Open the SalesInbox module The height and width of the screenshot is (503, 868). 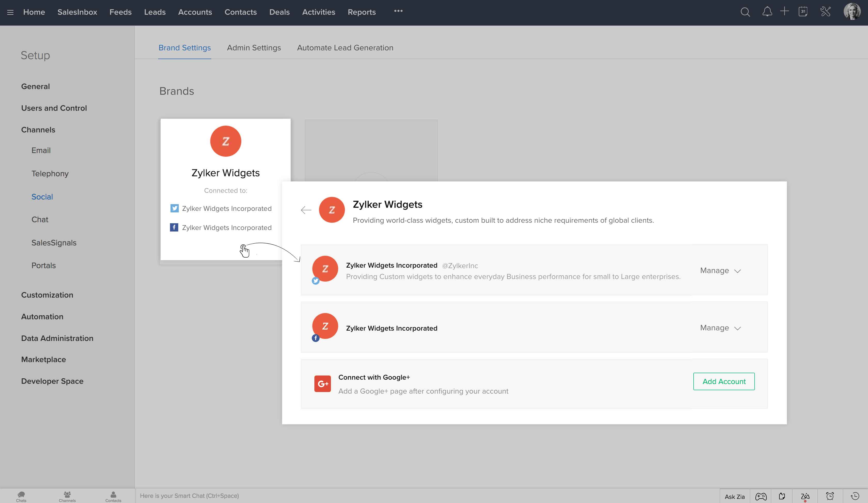tap(77, 12)
